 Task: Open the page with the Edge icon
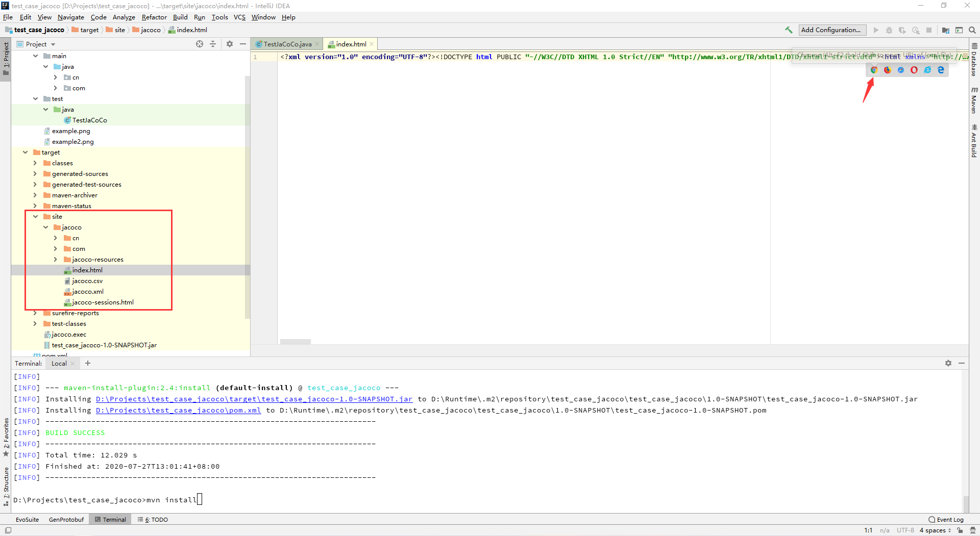(x=941, y=70)
